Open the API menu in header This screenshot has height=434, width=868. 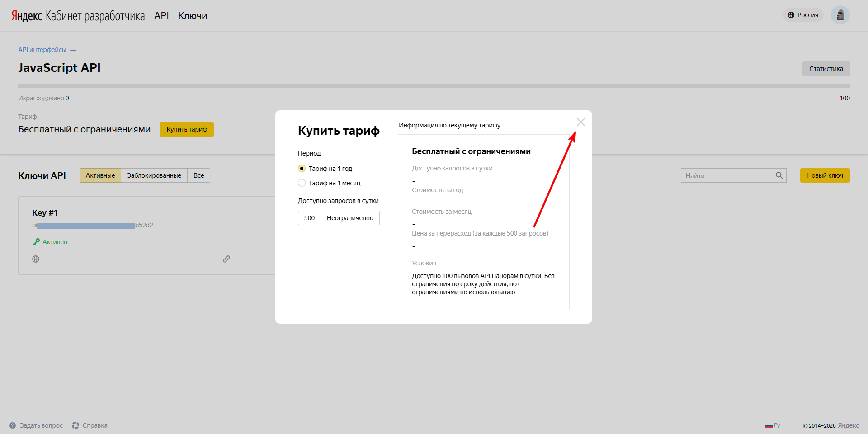tap(161, 16)
